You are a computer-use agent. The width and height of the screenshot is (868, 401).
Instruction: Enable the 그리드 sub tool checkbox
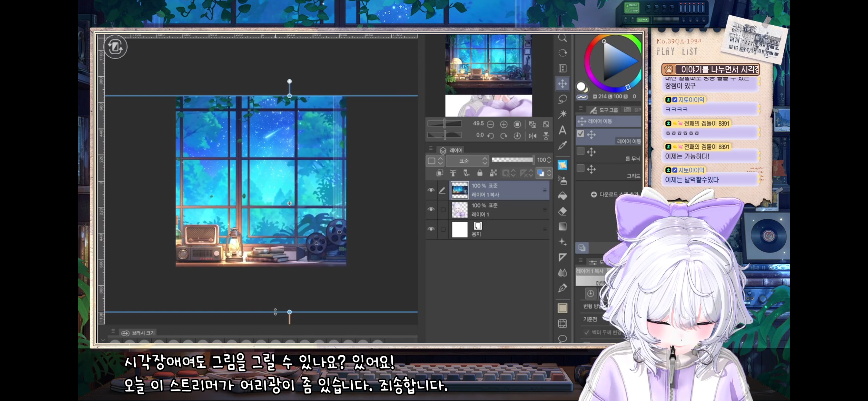(580, 168)
